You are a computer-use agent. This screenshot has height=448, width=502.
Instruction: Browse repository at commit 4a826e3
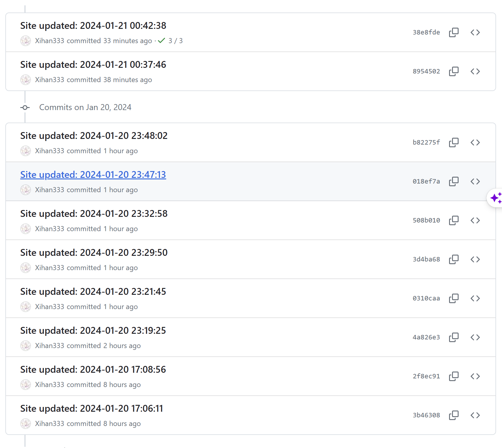coord(475,337)
